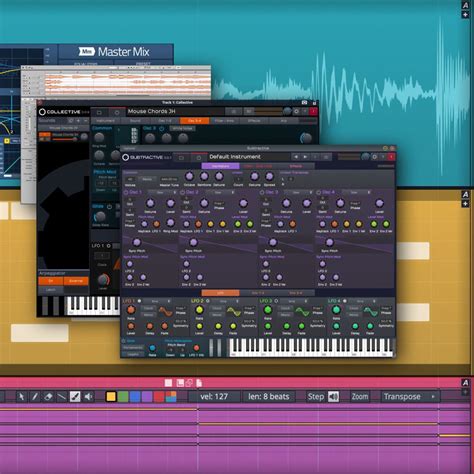Viewport: 474px width, 474px height.
Task: Choose the purple note colour swatch
Action: pyautogui.click(x=147, y=397)
